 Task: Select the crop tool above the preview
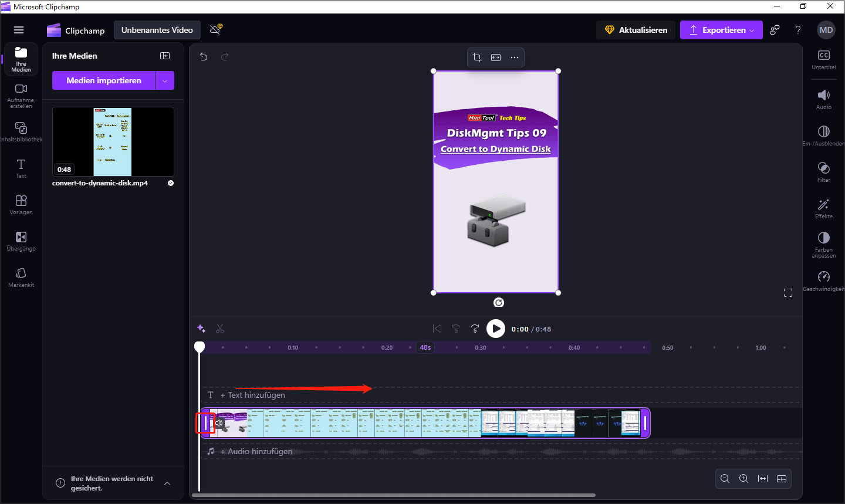tap(476, 57)
